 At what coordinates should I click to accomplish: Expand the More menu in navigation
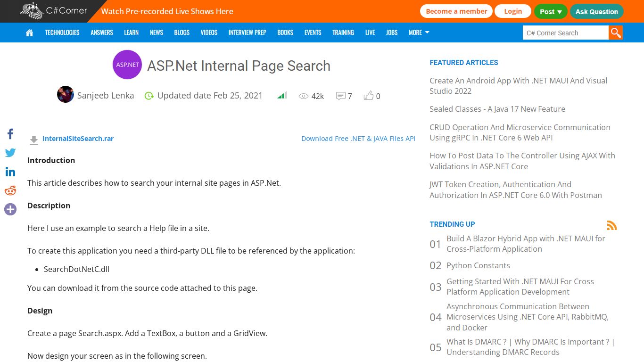click(x=419, y=33)
